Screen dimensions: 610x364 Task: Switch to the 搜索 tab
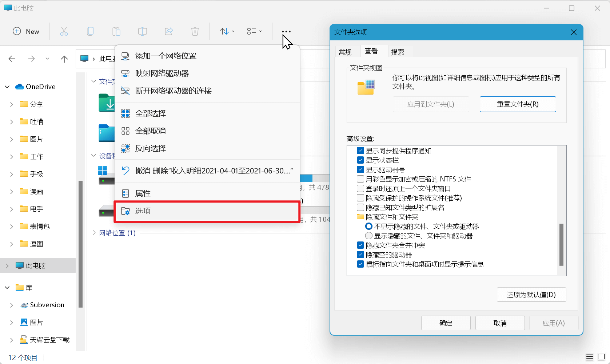point(398,52)
